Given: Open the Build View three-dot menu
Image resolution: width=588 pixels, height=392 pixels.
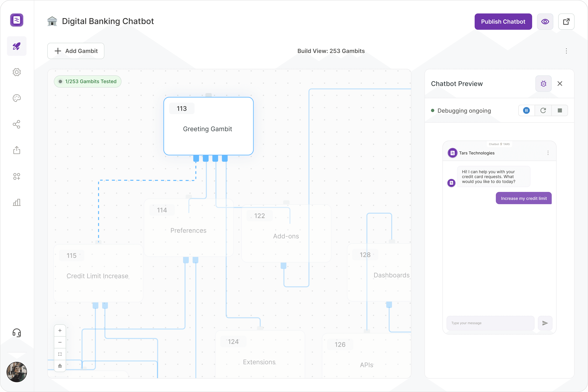Looking at the screenshot, I should 566,51.
